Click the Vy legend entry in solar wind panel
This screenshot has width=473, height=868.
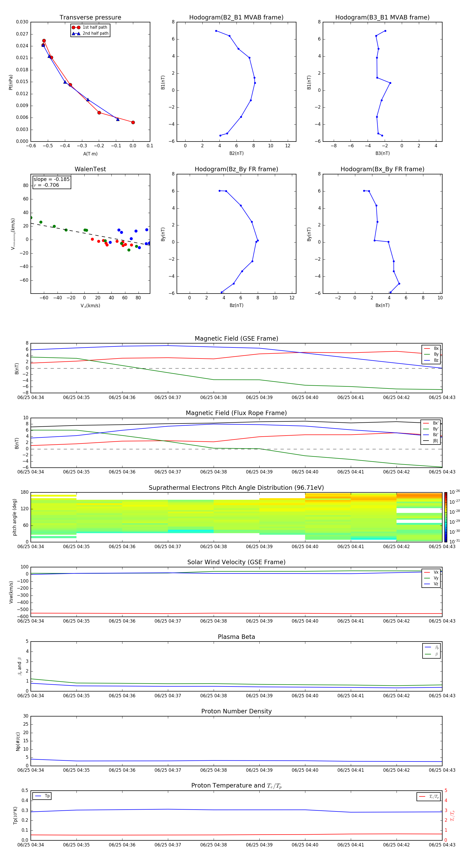(x=431, y=578)
